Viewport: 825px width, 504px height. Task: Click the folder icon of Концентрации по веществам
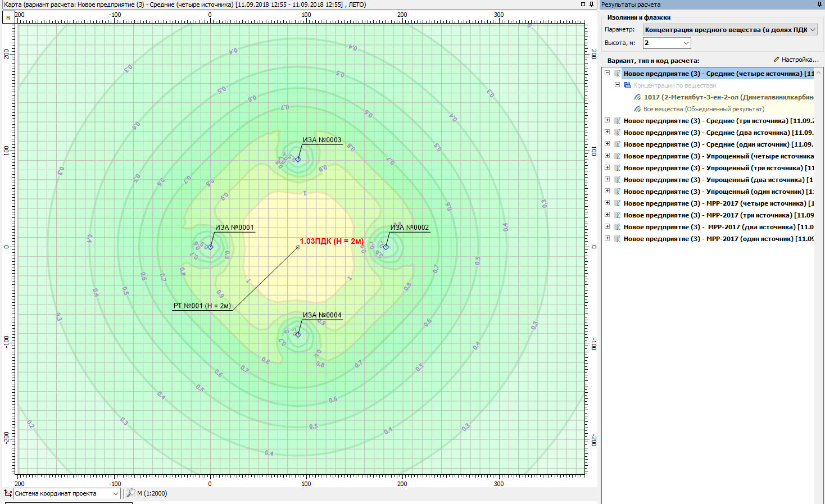point(627,85)
